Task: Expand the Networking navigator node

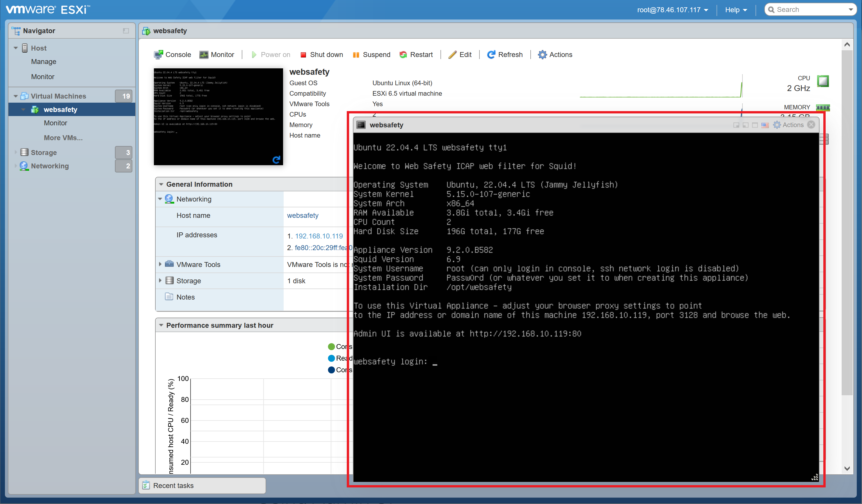Action: pyautogui.click(x=15, y=166)
